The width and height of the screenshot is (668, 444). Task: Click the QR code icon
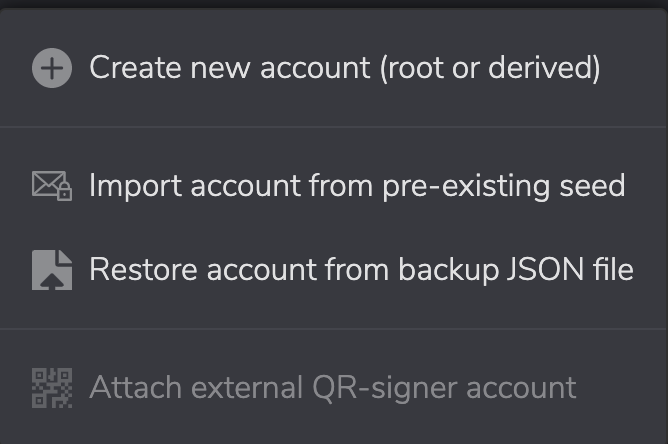pos(52,388)
